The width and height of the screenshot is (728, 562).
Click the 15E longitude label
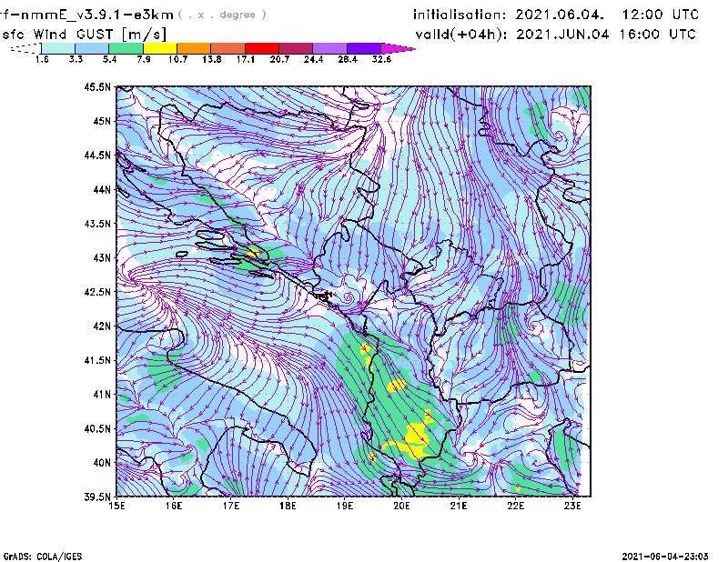(x=116, y=506)
